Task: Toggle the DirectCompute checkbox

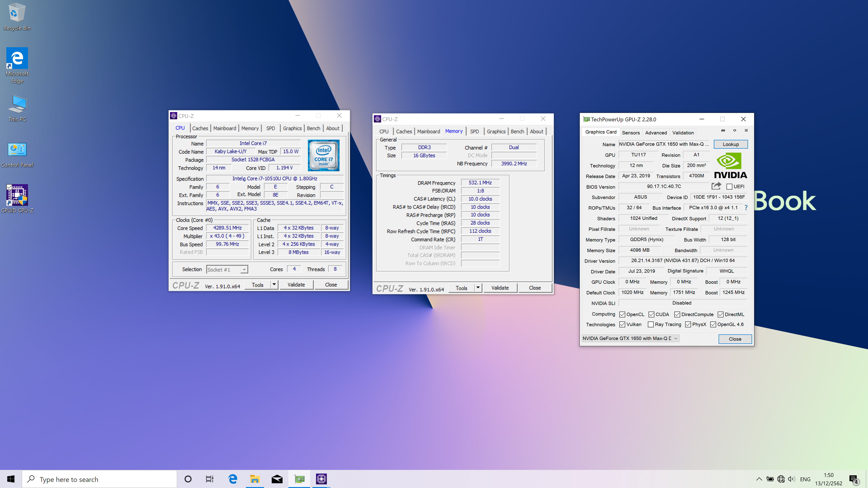Action: (x=677, y=314)
